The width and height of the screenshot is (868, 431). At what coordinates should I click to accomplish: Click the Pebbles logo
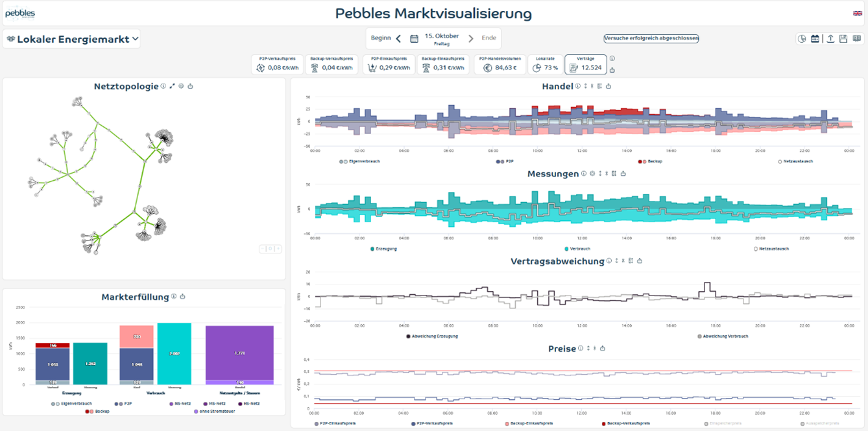[20, 13]
